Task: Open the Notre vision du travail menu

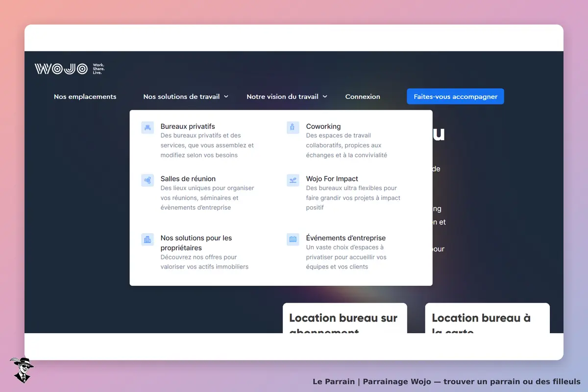Action: [287, 97]
